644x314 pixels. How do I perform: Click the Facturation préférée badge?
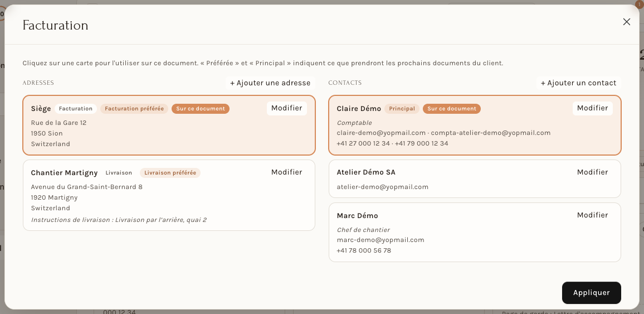(x=134, y=109)
